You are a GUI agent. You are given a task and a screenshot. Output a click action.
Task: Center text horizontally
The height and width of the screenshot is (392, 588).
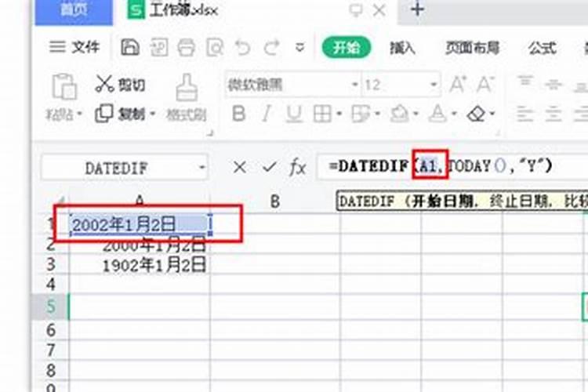click(x=554, y=114)
